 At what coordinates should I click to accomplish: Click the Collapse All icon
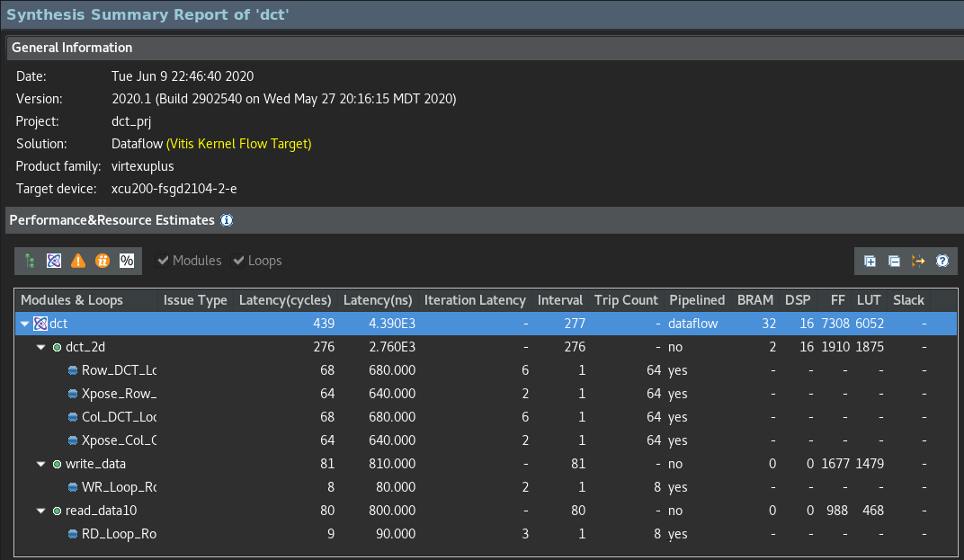[894, 261]
